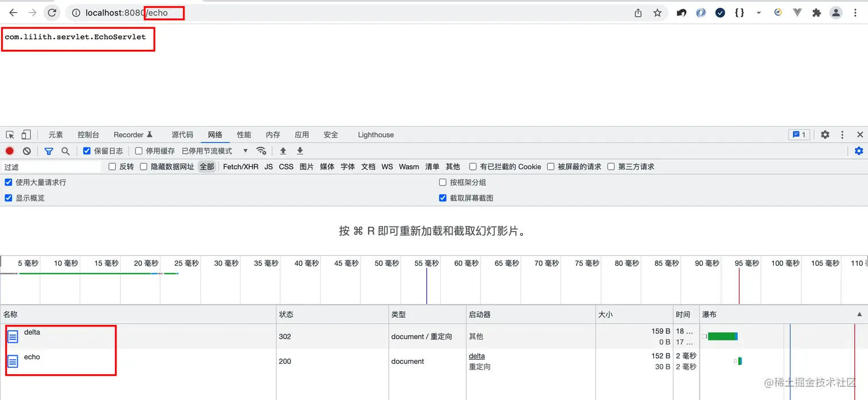
Task: Click the curly braces JSON extension icon
Action: [x=739, y=13]
